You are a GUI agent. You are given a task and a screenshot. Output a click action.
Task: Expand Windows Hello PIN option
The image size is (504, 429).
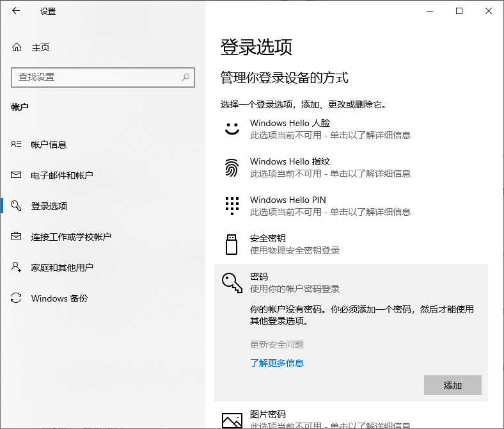coord(351,206)
